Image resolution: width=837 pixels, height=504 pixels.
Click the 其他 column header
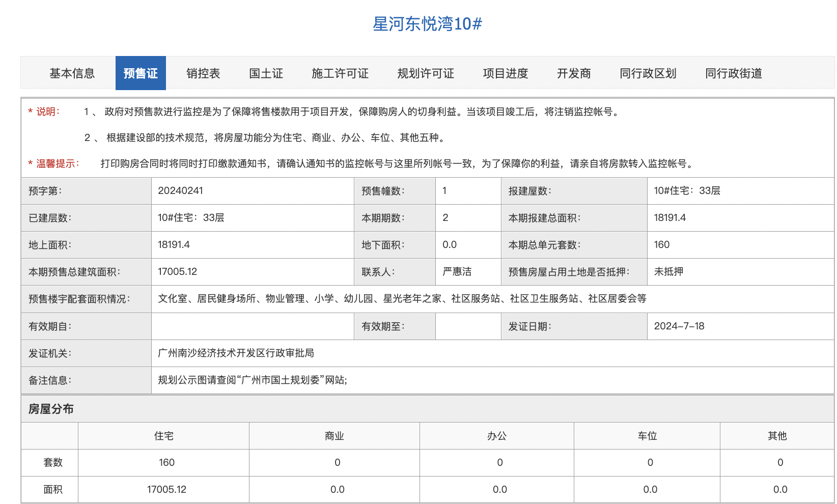777,436
